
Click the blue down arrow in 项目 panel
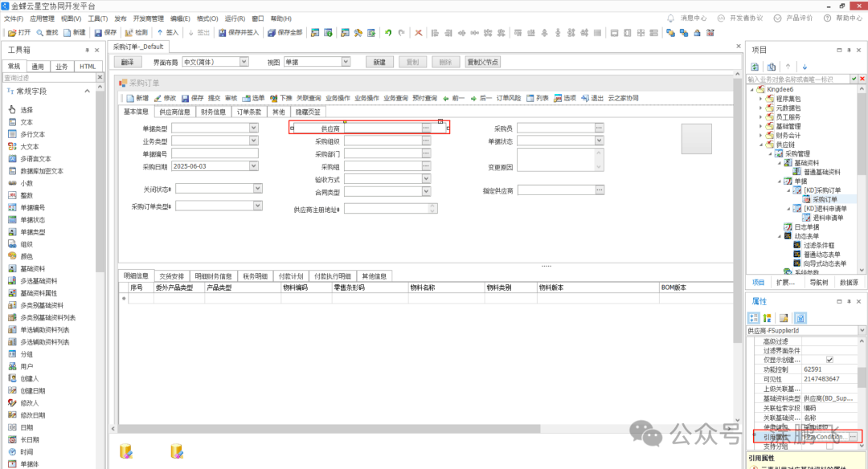click(x=805, y=67)
